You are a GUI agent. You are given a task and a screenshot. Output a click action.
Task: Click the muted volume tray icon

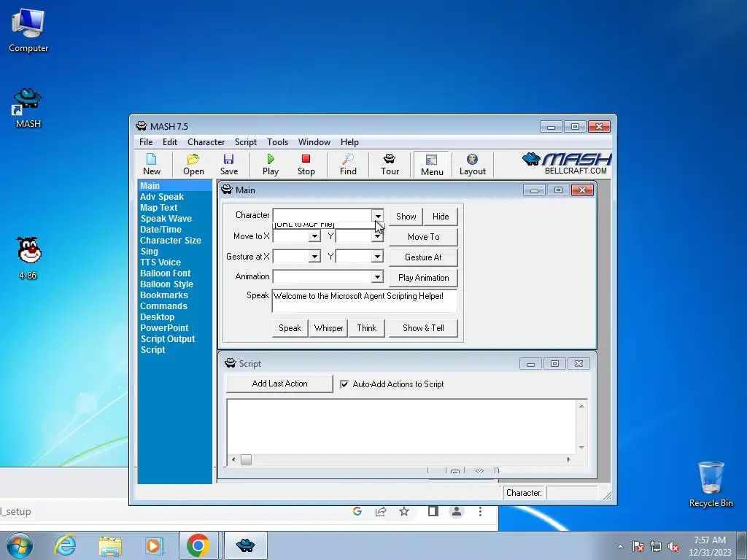pos(673,547)
